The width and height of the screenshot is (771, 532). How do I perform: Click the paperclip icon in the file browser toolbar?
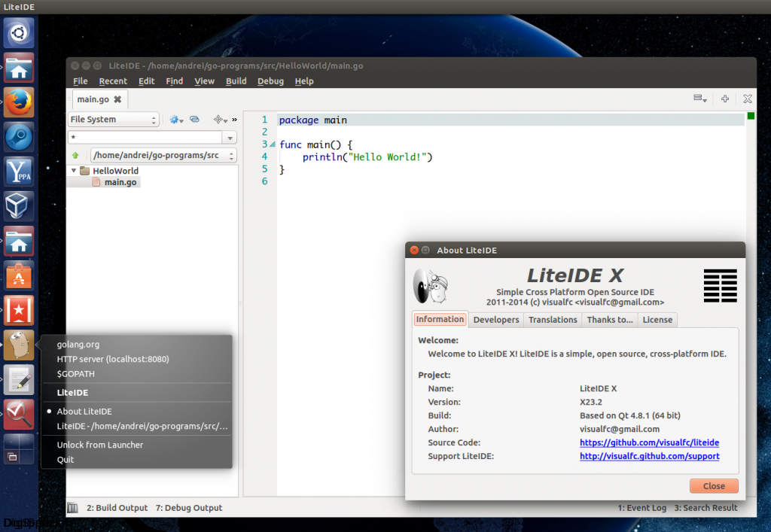click(194, 119)
